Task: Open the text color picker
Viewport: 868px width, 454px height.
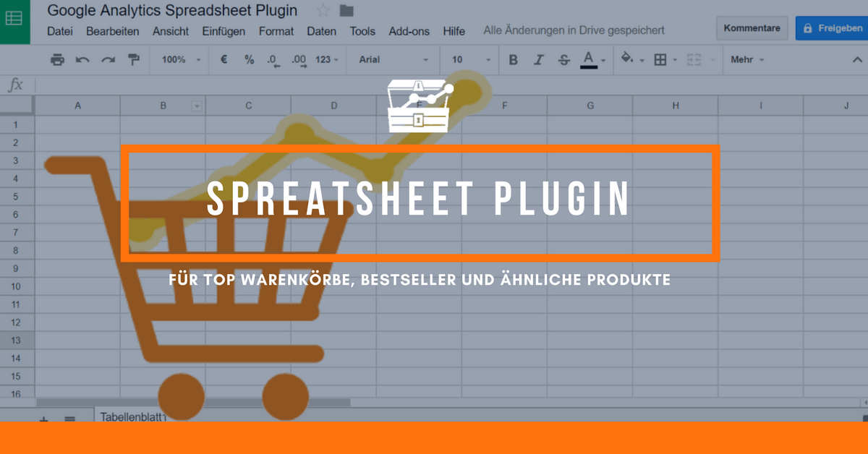Action: (589, 60)
